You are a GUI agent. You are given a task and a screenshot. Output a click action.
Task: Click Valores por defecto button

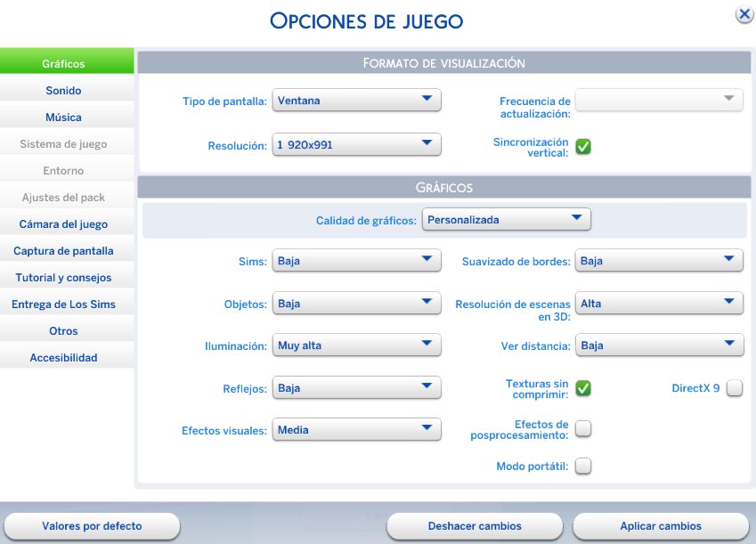(x=92, y=526)
